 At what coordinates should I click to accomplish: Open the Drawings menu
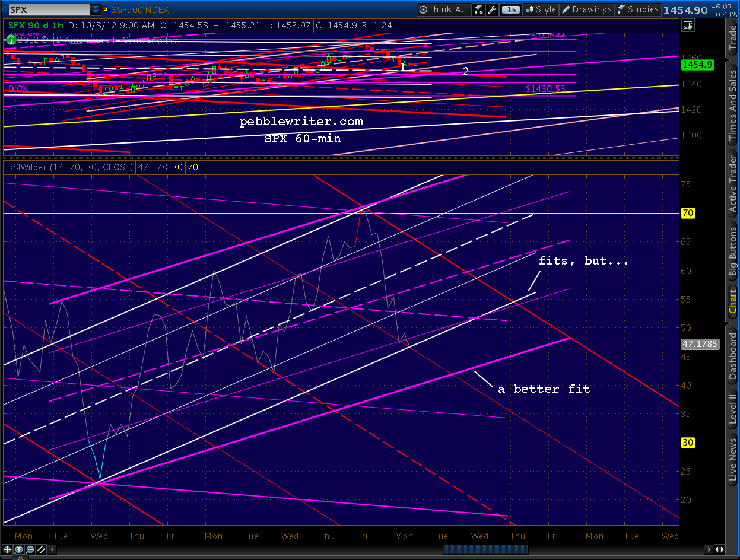(586, 9)
